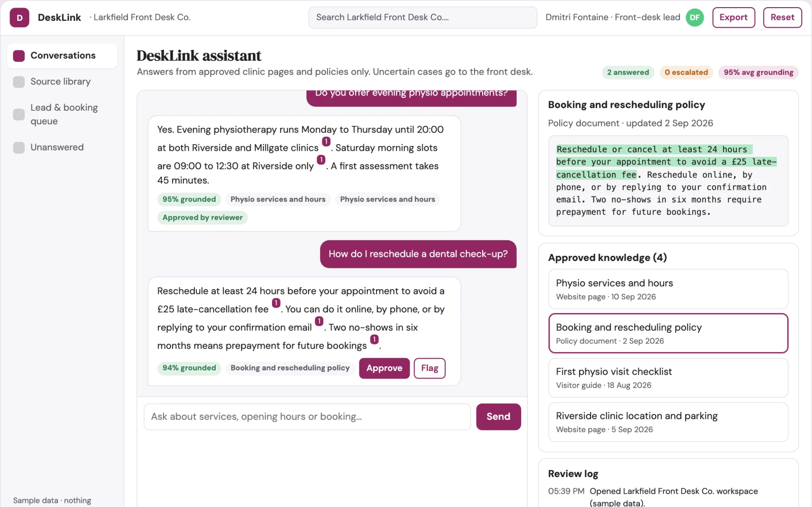Select Booking and rescheduling policy knowledge card

pyautogui.click(x=668, y=333)
